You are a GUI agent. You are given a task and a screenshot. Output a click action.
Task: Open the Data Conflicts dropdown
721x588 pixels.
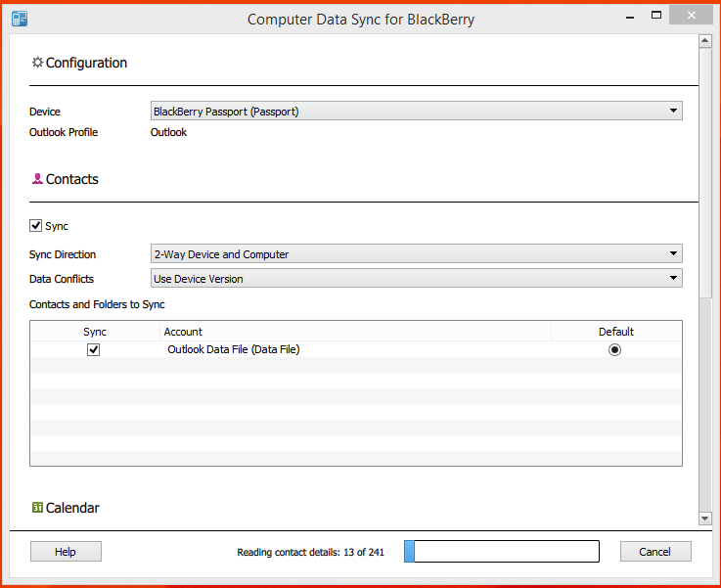416,278
